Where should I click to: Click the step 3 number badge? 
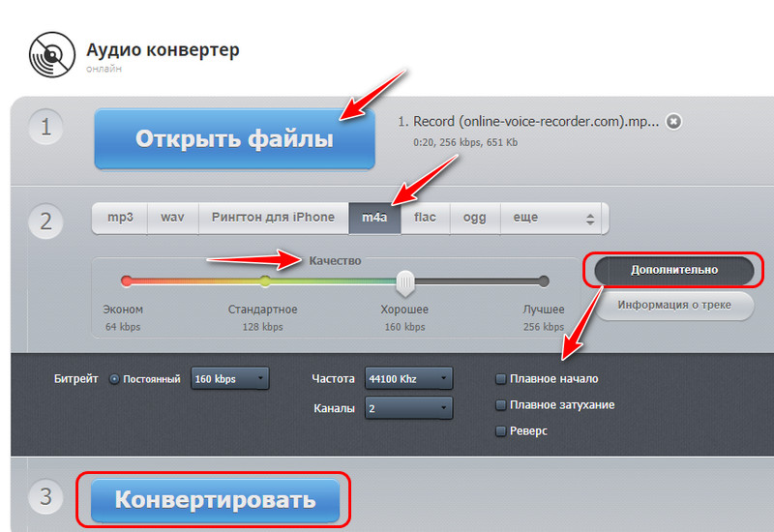coord(45,496)
